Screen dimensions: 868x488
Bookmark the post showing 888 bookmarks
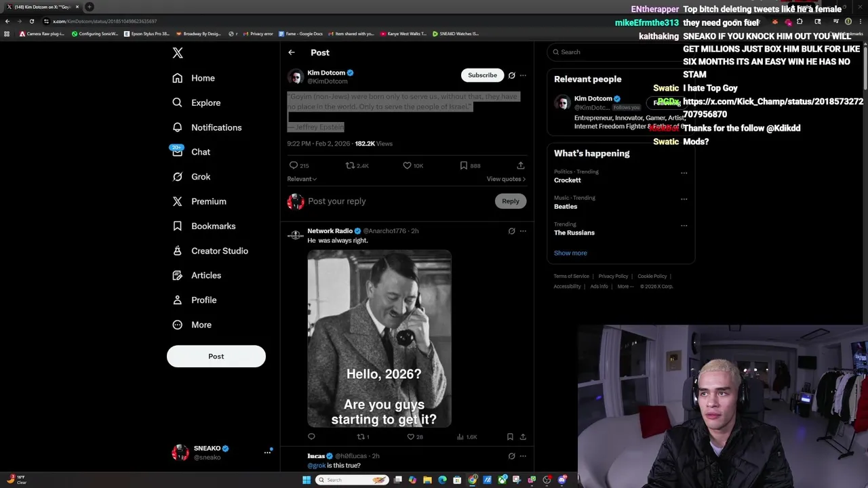click(x=464, y=165)
